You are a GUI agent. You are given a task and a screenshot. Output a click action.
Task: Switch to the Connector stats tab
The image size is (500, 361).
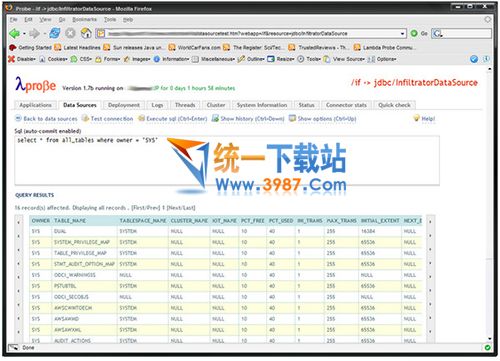(346, 105)
